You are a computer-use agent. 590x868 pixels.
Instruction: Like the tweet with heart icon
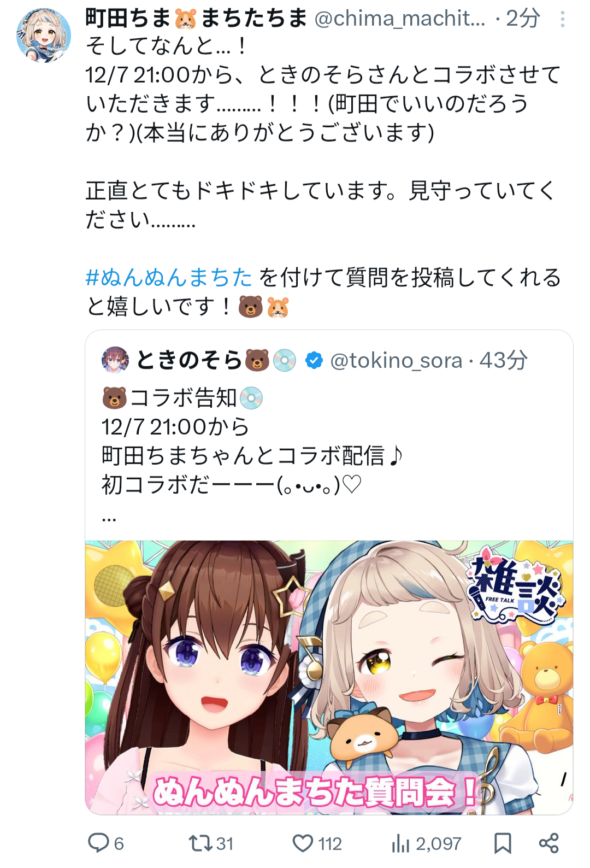[x=303, y=843]
